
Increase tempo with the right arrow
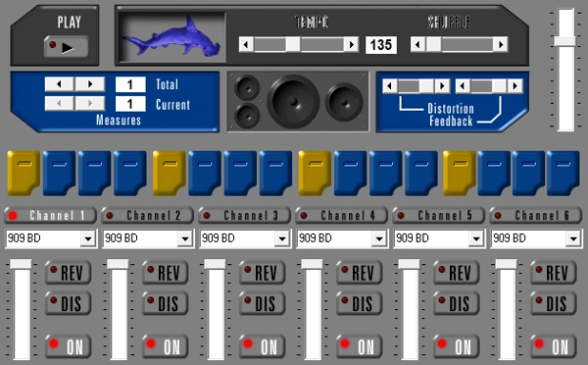[352, 45]
